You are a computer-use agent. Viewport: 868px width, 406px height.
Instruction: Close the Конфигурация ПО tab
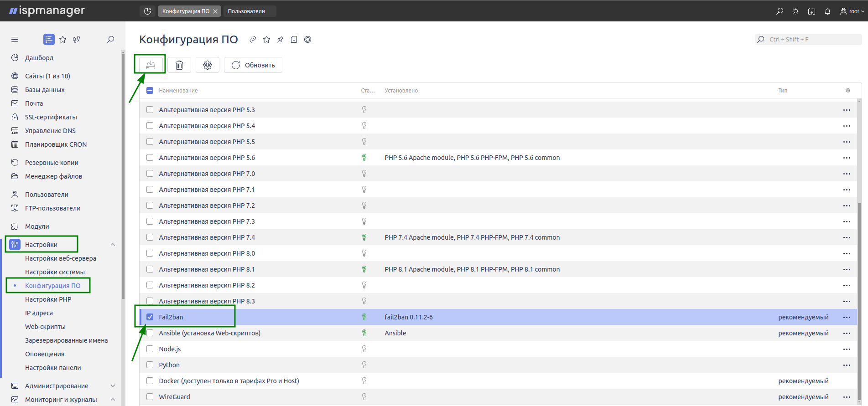215,11
